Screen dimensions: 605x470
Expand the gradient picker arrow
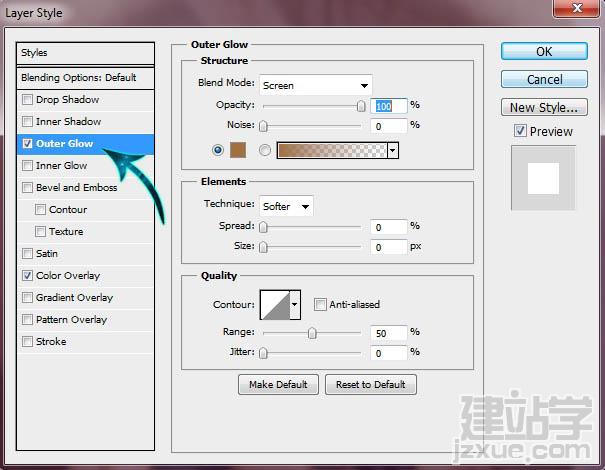[393, 150]
